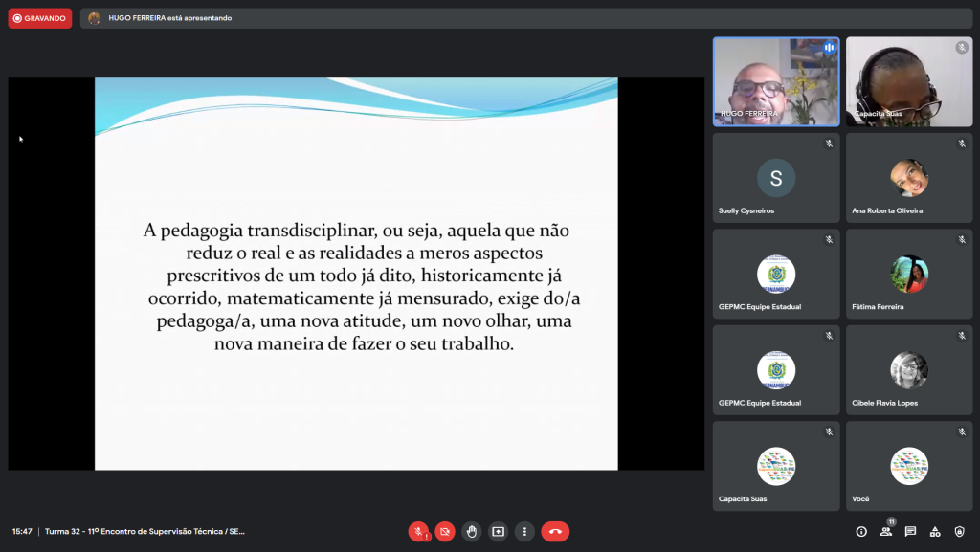
Task: Click Fátima Ferreira's profile avatar
Action: 908,274
